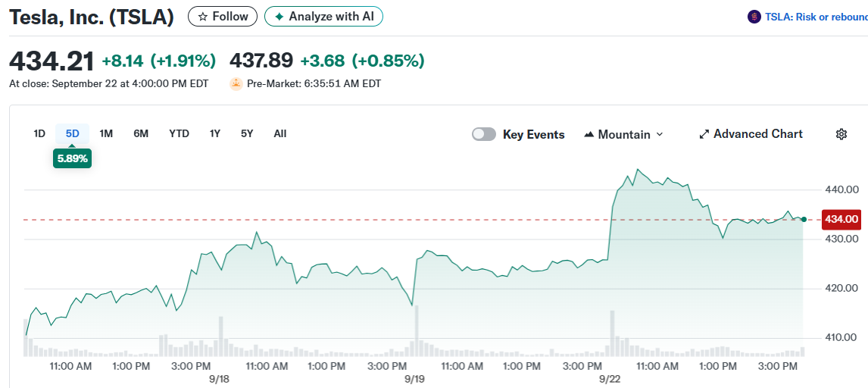Click the red 434.00 price marker

click(841, 220)
